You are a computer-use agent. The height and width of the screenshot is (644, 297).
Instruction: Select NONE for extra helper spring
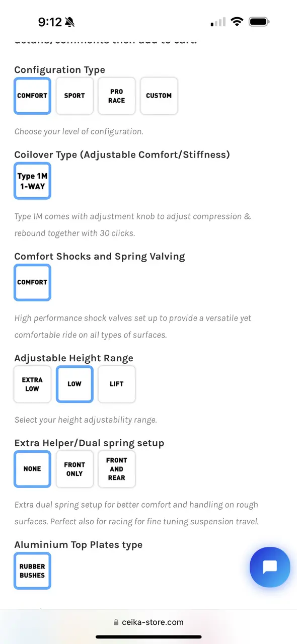pos(32,469)
